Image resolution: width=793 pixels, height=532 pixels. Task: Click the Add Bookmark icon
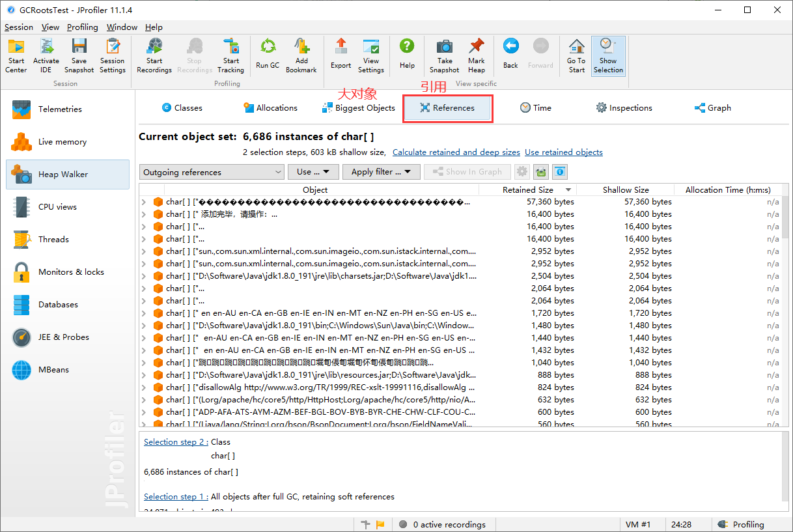click(301, 56)
